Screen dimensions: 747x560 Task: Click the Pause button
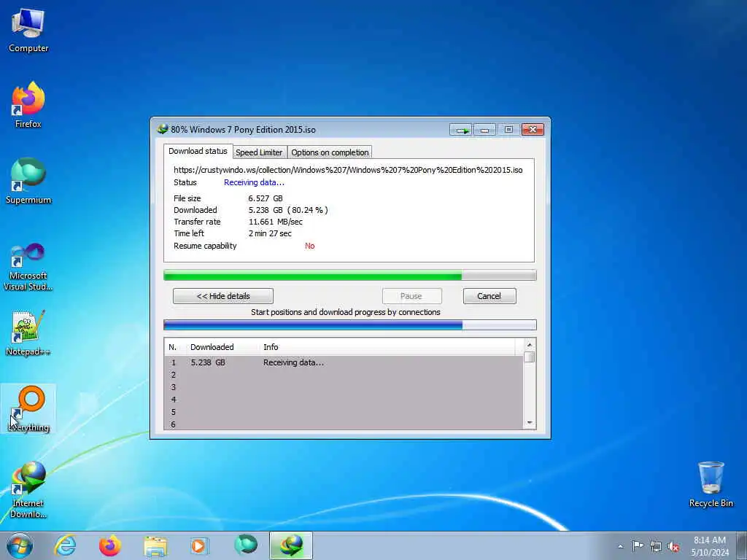(x=411, y=296)
